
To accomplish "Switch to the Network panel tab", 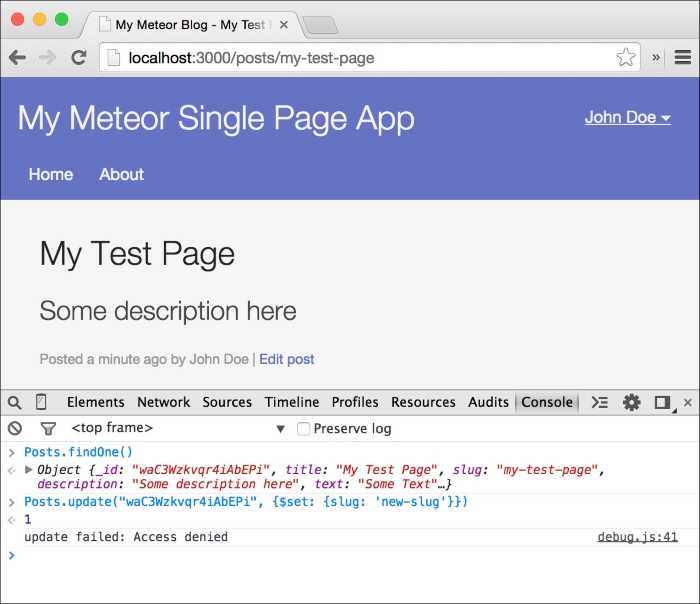I will [x=163, y=402].
